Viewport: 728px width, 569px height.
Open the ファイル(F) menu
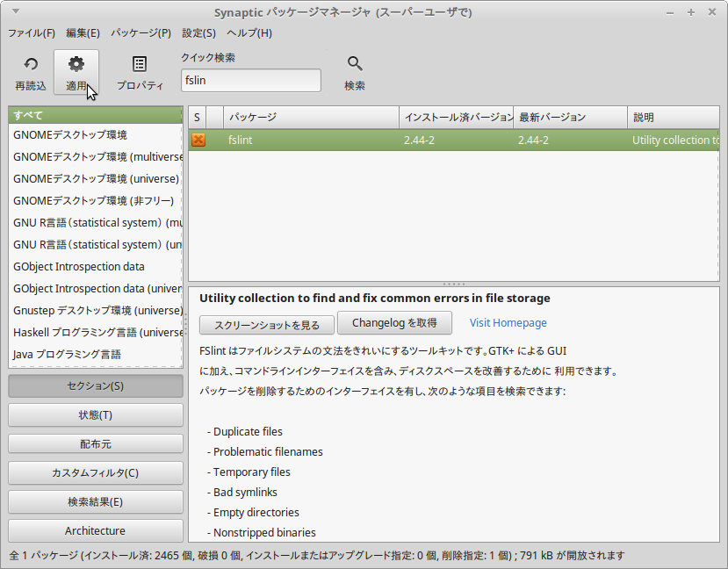32,33
